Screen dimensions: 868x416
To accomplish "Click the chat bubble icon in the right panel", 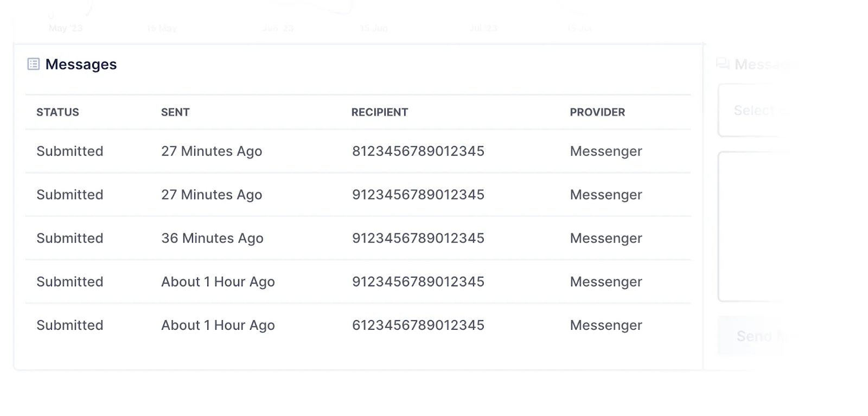I will click(723, 64).
